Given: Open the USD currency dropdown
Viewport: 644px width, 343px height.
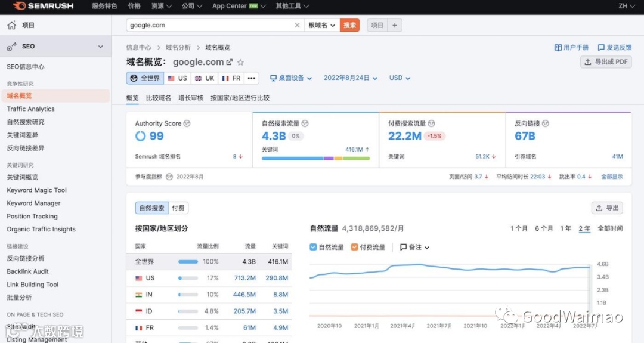Looking at the screenshot, I should 400,78.
